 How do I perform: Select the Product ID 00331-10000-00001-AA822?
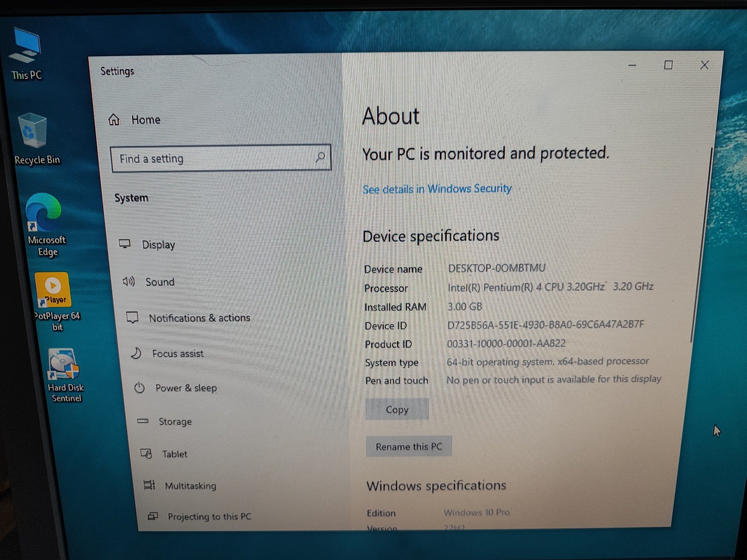506,344
